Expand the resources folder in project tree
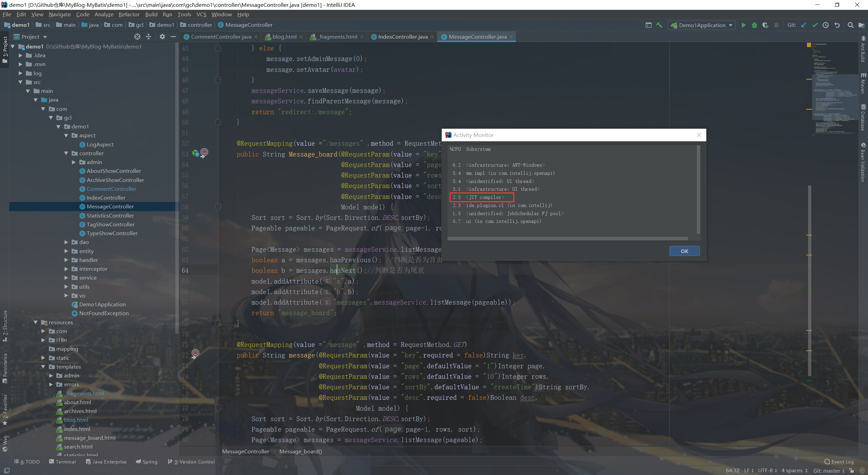The width and height of the screenshot is (868, 475). 44,322
